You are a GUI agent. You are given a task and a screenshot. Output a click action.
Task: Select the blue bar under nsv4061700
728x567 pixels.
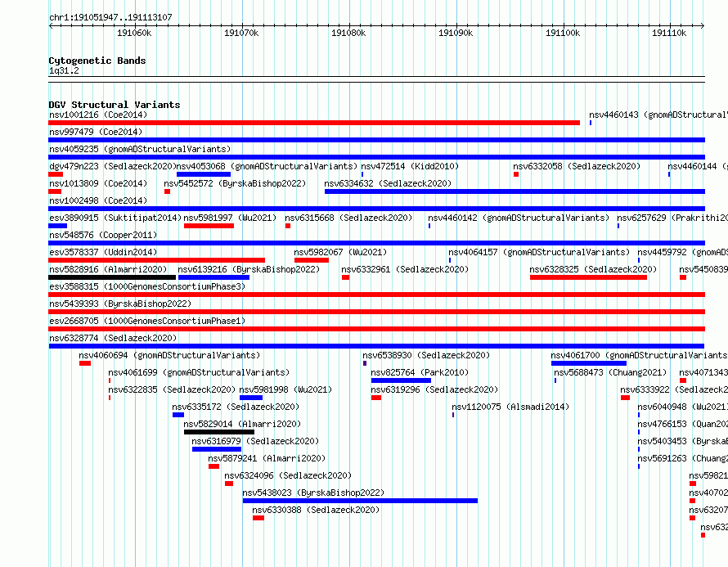589,363
